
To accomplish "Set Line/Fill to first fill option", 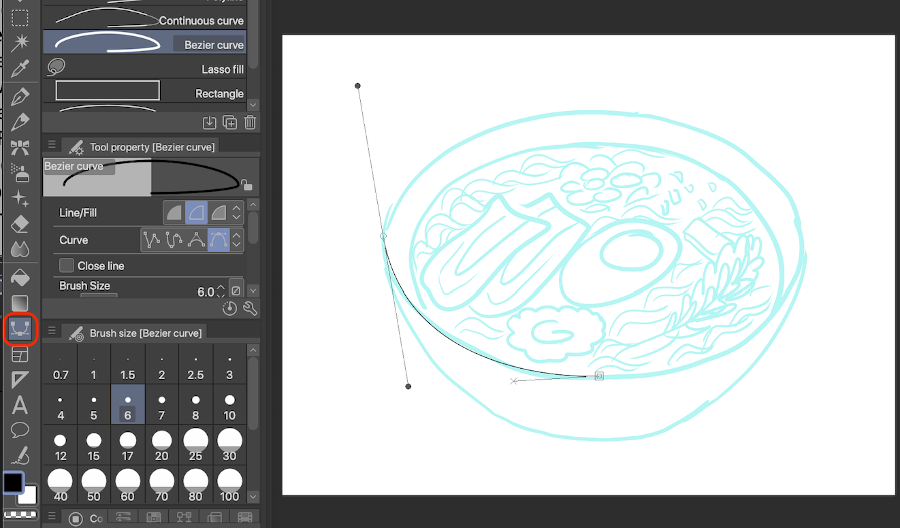I will pyautogui.click(x=174, y=213).
